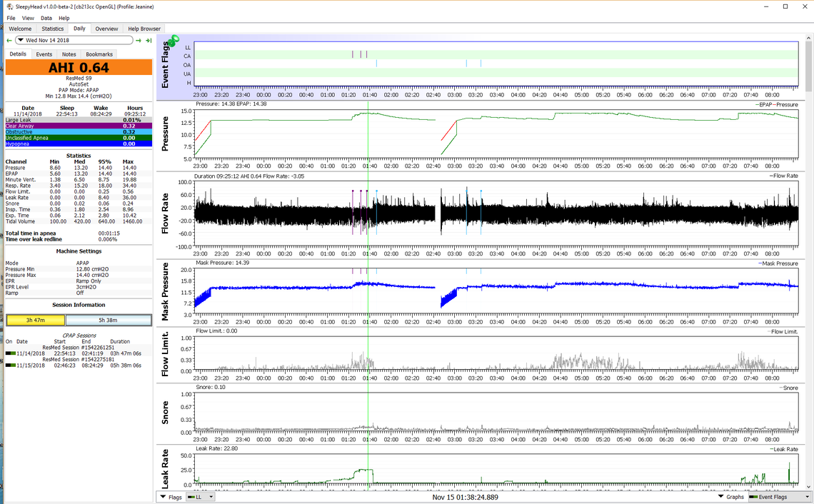Click Total time in apnea value

109,233
